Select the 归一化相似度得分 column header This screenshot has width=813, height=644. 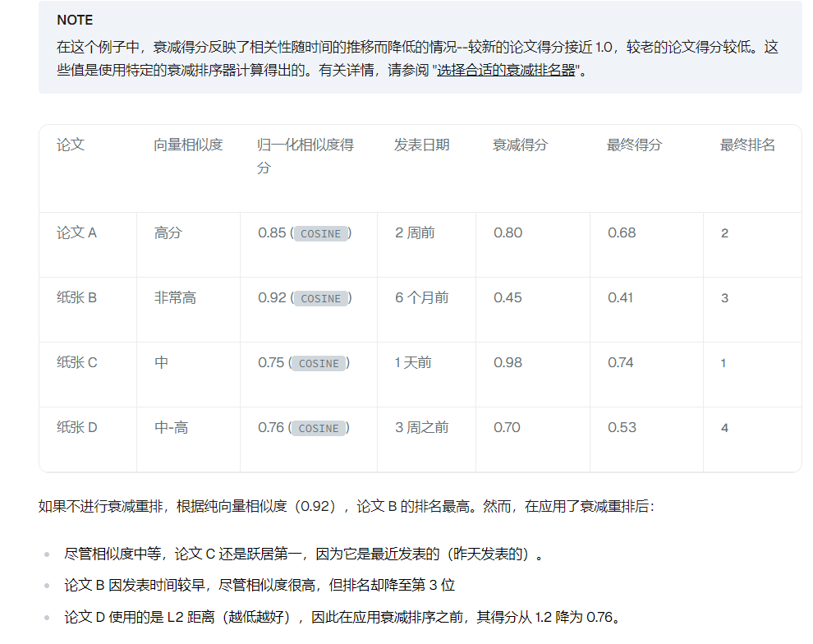click(305, 156)
